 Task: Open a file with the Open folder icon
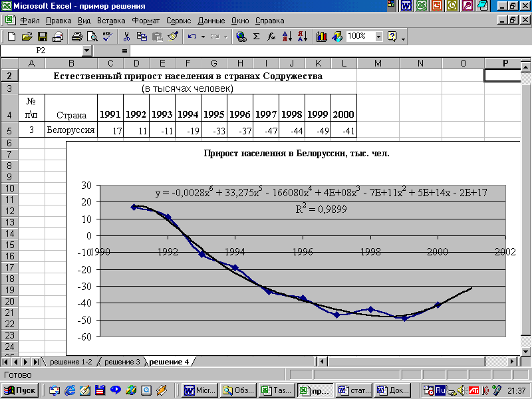point(27,37)
